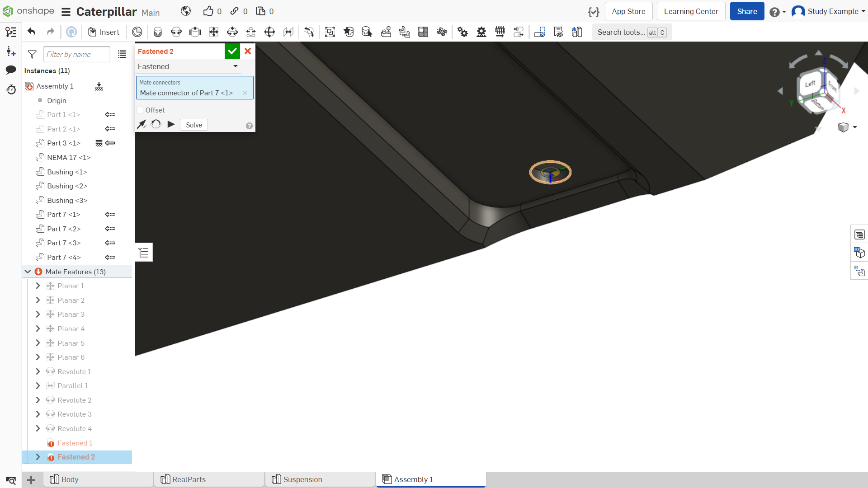Image resolution: width=868 pixels, height=488 pixels.
Task: Play the mate animation
Action: (x=171, y=124)
